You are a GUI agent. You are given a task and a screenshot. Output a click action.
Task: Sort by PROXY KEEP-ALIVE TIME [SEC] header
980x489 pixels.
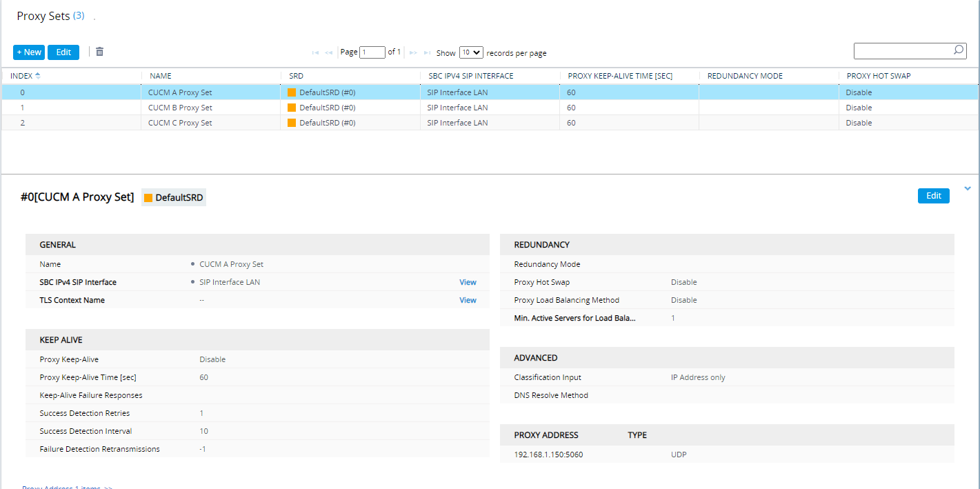(620, 76)
